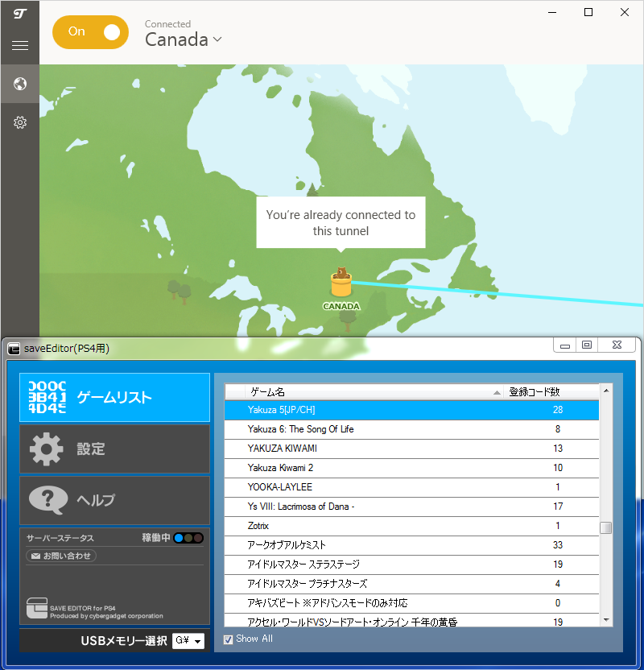
Task: Click the game list scrollbar thumb
Action: (x=606, y=528)
